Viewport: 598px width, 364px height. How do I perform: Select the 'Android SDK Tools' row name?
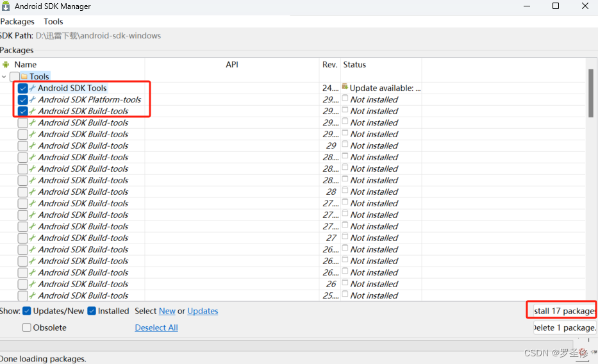[x=72, y=88]
